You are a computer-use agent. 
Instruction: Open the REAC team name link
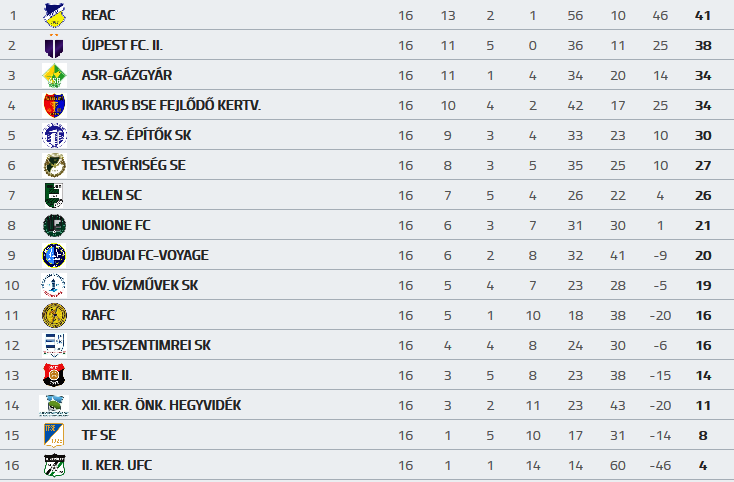(x=98, y=15)
